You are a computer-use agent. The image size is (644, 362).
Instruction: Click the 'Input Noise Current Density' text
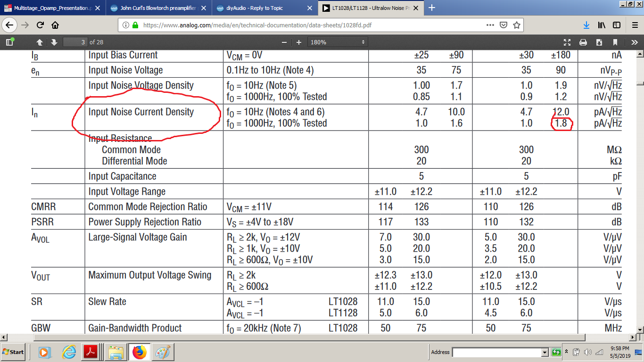(x=141, y=112)
